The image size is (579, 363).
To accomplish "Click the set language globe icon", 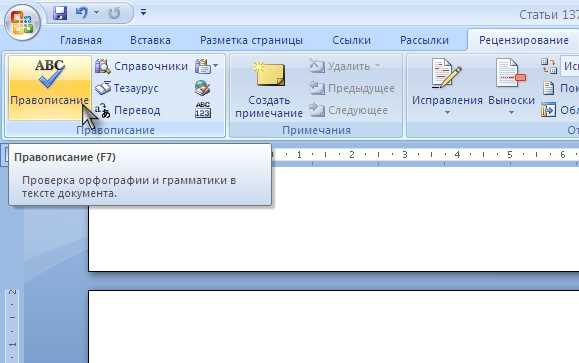I will click(202, 88).
